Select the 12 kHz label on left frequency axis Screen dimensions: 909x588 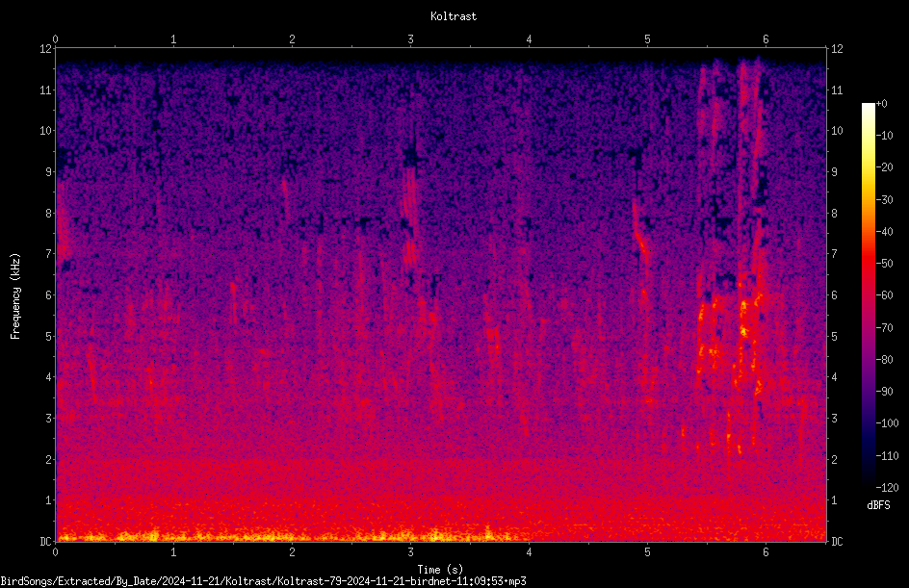pyautogui.click(x=46, y=49)
